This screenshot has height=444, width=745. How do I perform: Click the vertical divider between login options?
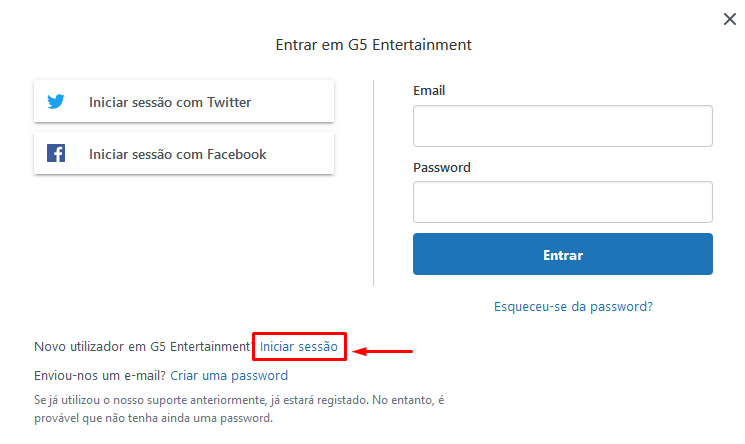point(373,183)
